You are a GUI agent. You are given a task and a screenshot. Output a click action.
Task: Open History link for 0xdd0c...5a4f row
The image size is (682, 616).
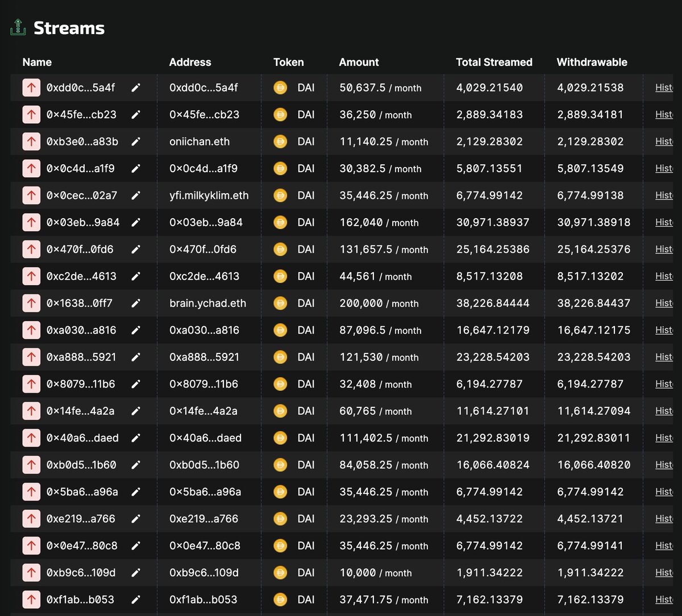tap(664, 88)
